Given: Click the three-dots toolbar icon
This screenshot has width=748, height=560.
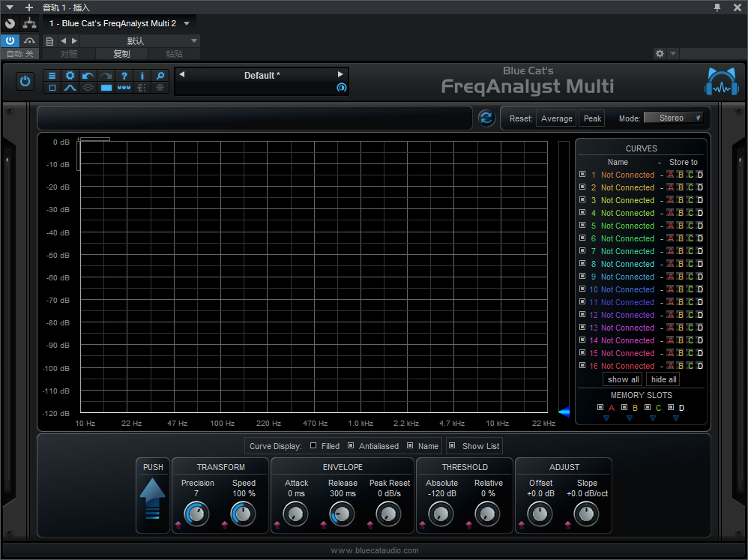Looking at the screenshot, I should [124, 88].
